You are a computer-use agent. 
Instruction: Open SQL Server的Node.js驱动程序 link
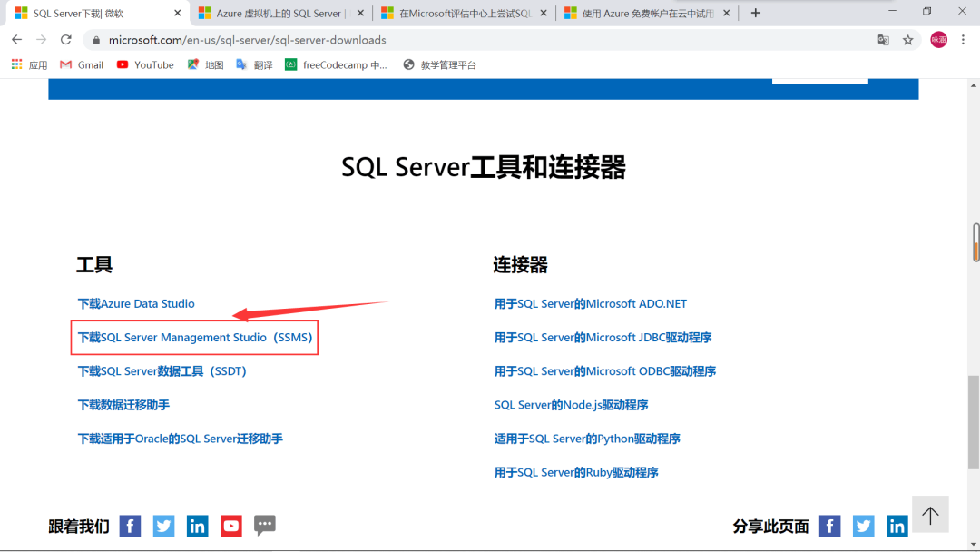coord(571,405)
